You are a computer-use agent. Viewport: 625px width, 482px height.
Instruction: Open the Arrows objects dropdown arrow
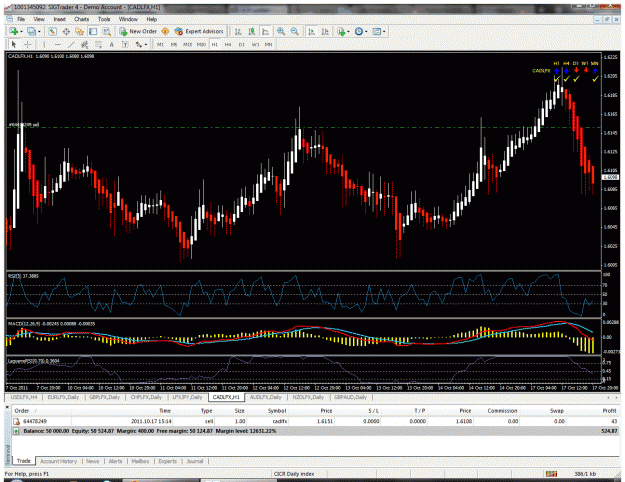pos(145,45)
